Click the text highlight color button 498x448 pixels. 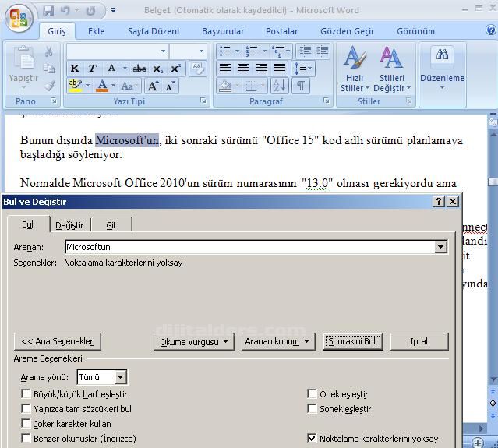coord(75,86)
